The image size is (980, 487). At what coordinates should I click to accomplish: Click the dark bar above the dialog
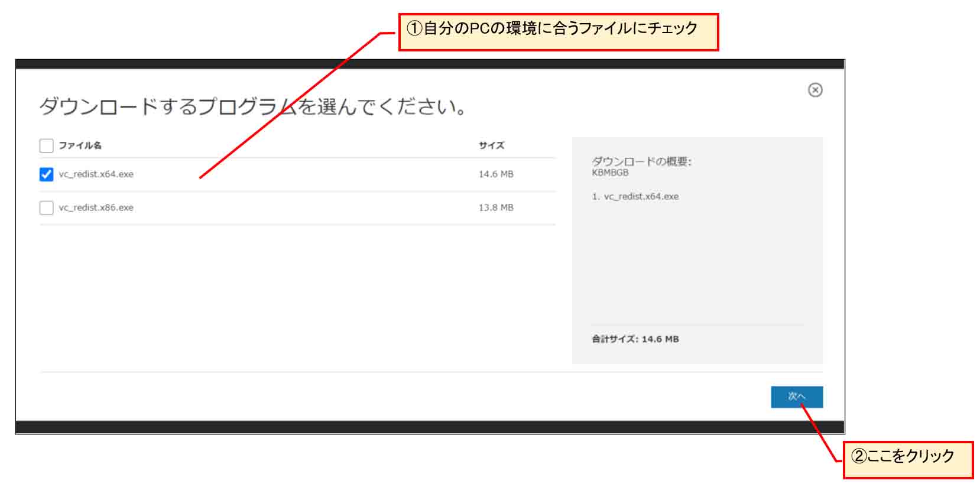430,64
